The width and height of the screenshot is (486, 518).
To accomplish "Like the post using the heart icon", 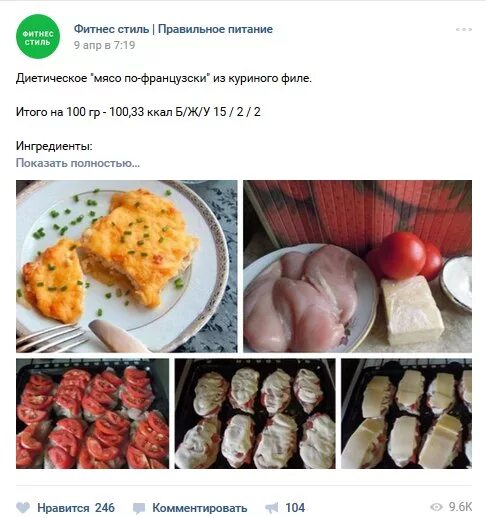I will click(23, 508).
